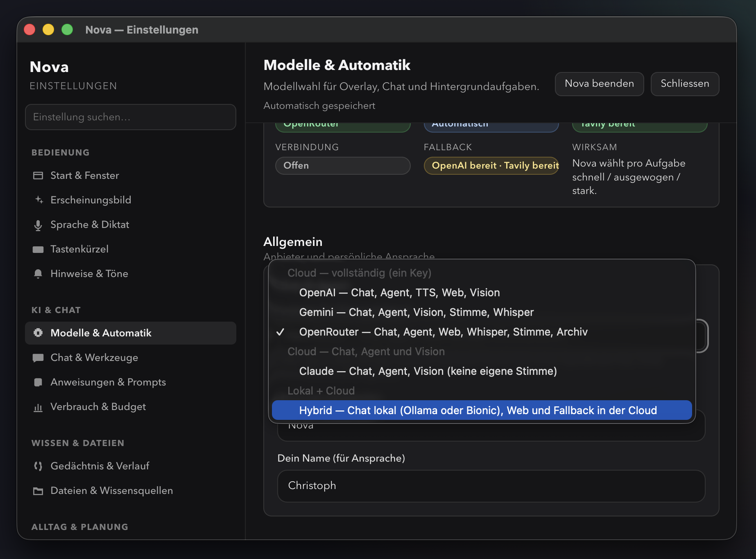Screen dimensions: 756x559
Task: Open Dateien & Wissensquellen section
Action: pyautogui.click(x=131, y=491)
